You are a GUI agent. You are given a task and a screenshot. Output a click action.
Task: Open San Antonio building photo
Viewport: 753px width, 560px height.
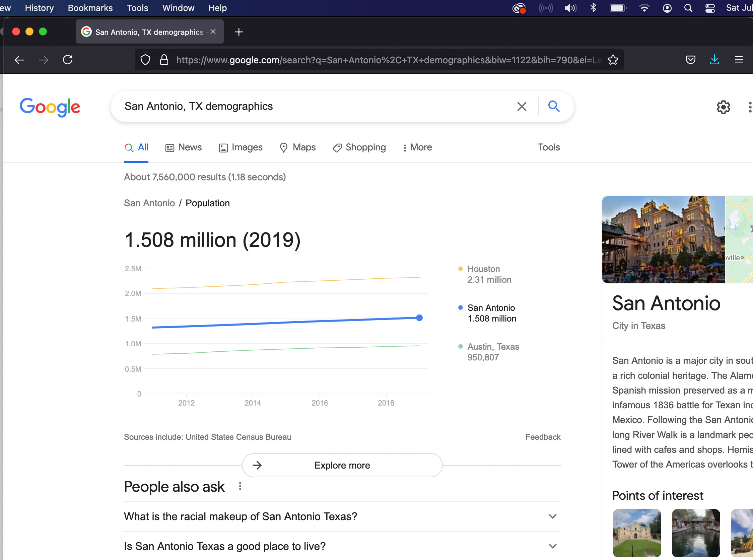tap(663, 239)
